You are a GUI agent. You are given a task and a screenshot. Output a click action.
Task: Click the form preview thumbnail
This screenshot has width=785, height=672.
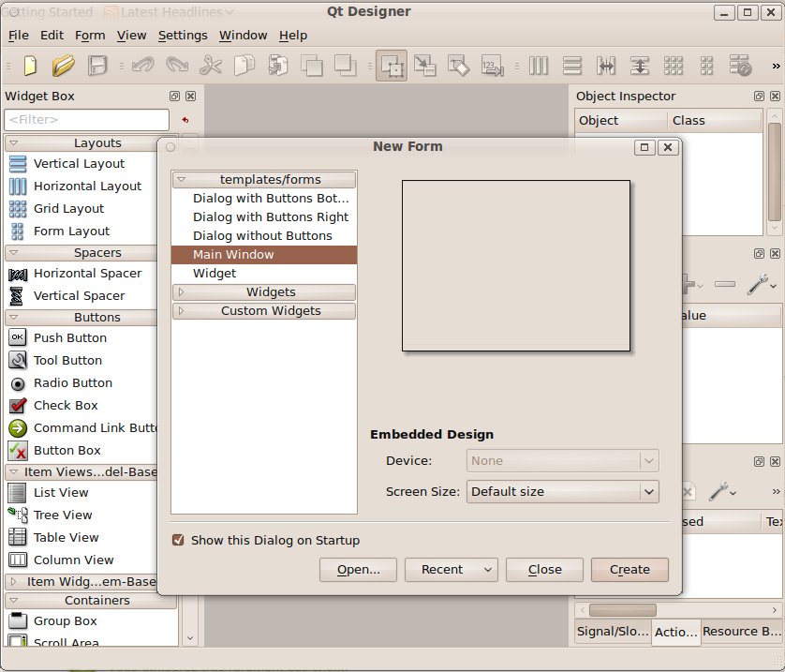point(516,266)
